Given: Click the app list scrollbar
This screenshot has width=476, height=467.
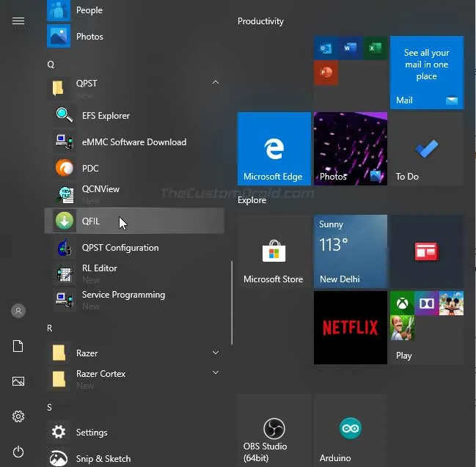Looking at the screenshot, I should click(232, 303).
